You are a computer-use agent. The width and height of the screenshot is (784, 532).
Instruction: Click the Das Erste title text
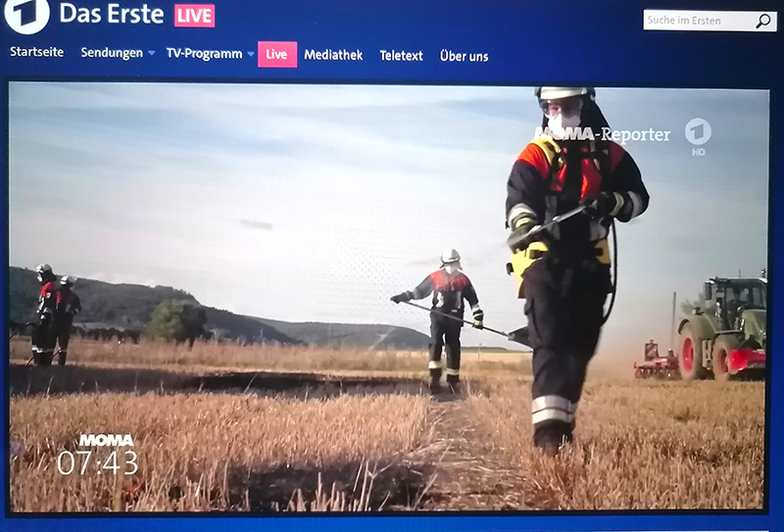pyautogui.click(x=112, y=14)
